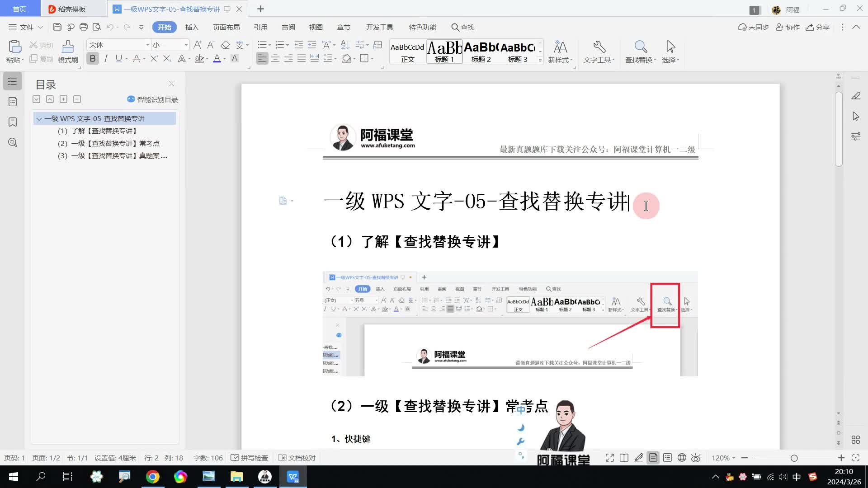The image size is (868, 488).
Task: Click the zoom slider handle in status bar
Action: coord(794,458)
